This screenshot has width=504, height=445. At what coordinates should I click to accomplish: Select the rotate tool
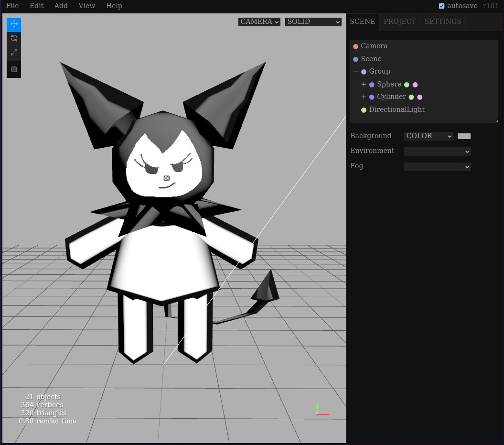pos(14,38)
